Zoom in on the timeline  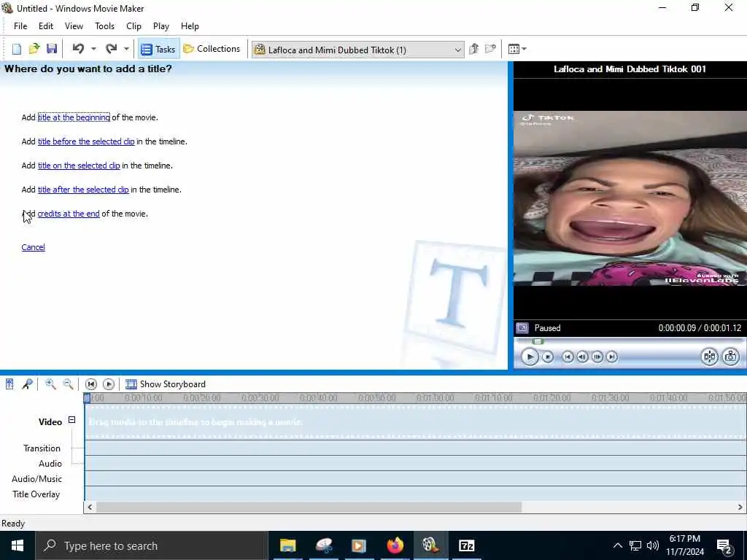click(x=50, y=384)
